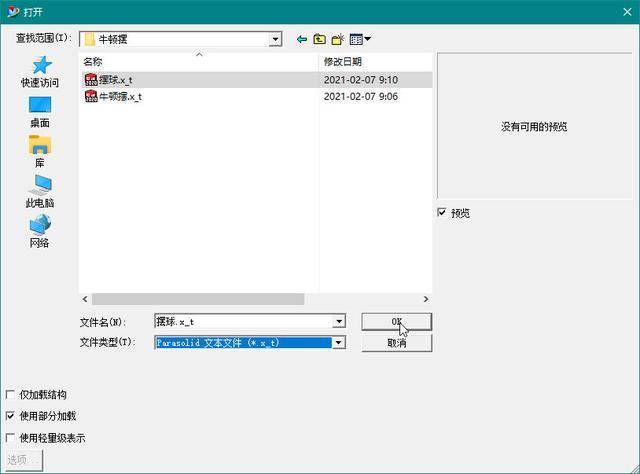Click the Parasolid 文本文件 file type field

[x=244, y=343]
